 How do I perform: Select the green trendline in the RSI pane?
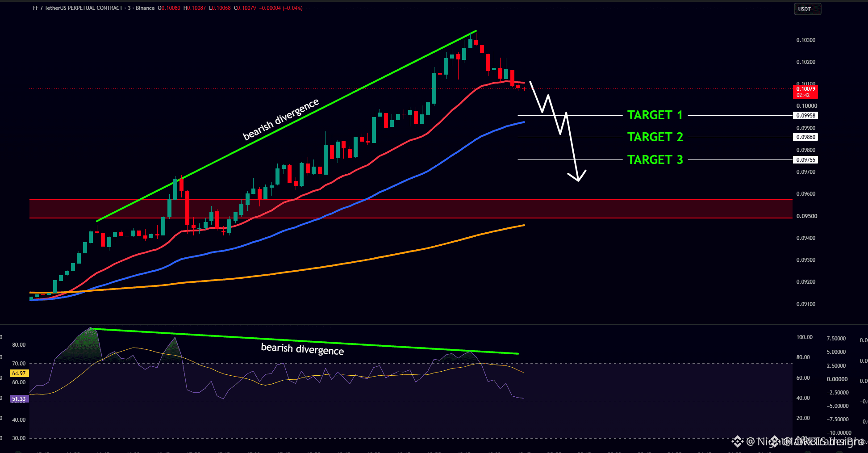click(x=305, y=341)
